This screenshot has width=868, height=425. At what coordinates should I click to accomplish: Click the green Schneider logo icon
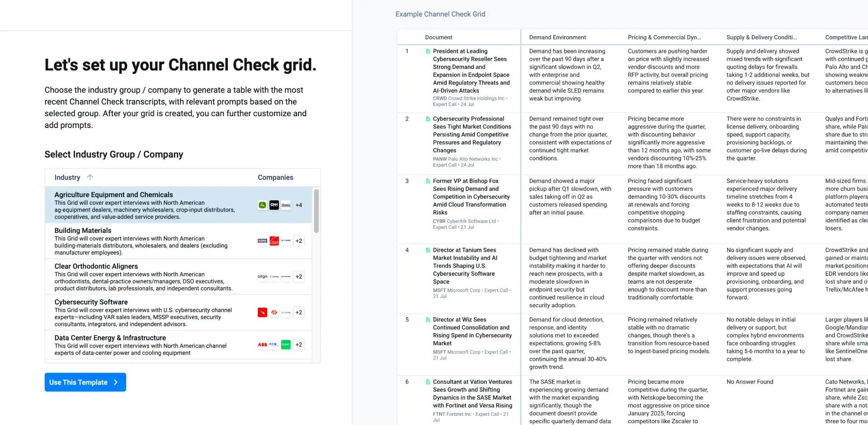tap(286, 345)
